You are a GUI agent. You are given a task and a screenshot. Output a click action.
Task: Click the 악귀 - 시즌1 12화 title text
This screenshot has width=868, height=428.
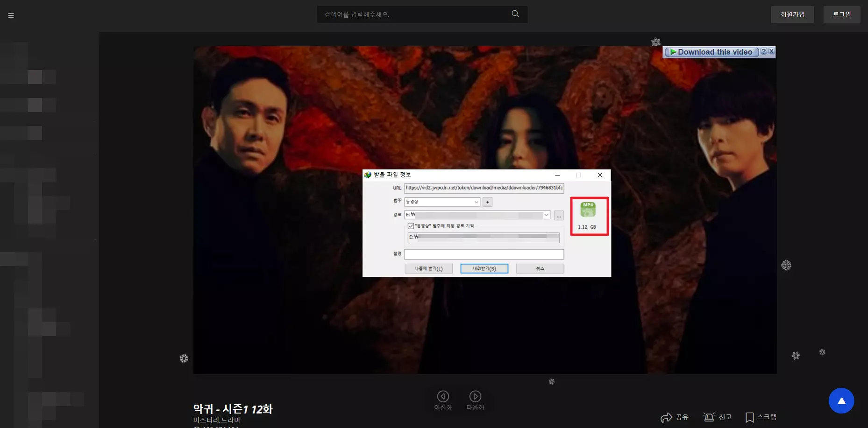click(x=233, y=409)
